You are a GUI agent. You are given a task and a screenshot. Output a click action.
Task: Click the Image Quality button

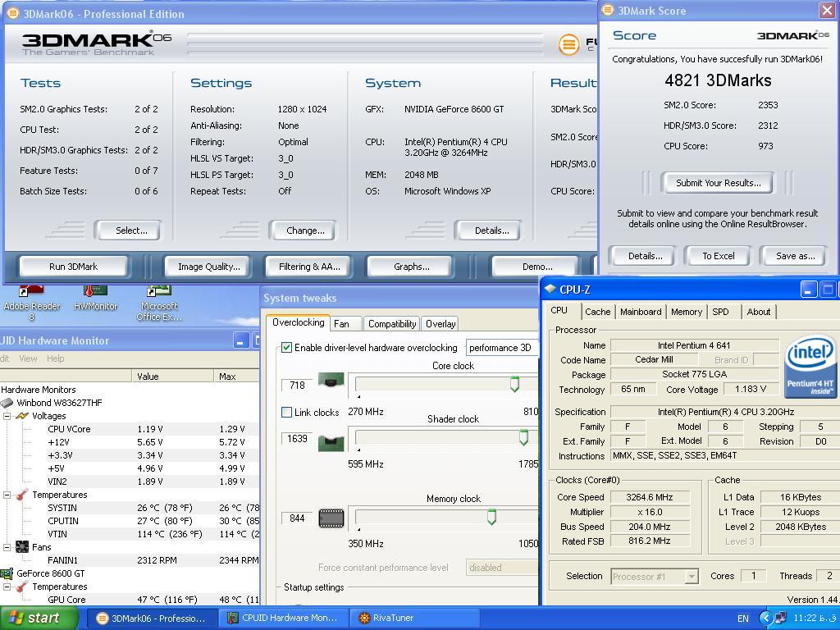pos(208,267)
